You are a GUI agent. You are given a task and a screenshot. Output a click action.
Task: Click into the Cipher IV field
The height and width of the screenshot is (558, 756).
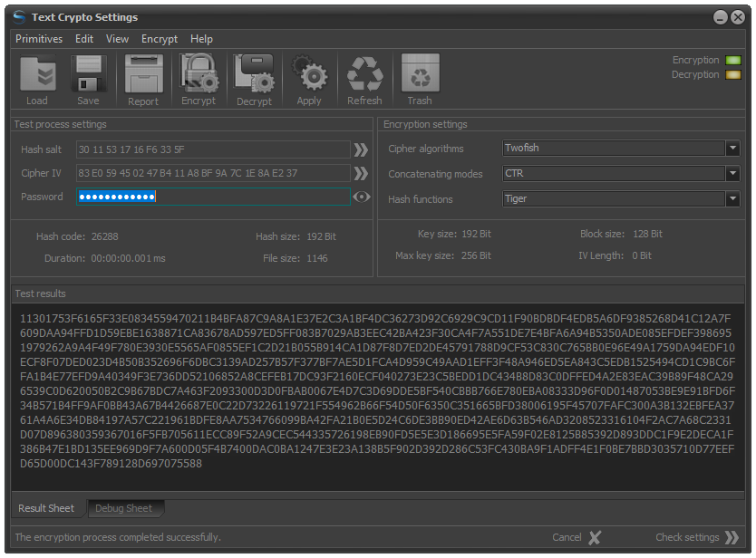tap(213, 174)
